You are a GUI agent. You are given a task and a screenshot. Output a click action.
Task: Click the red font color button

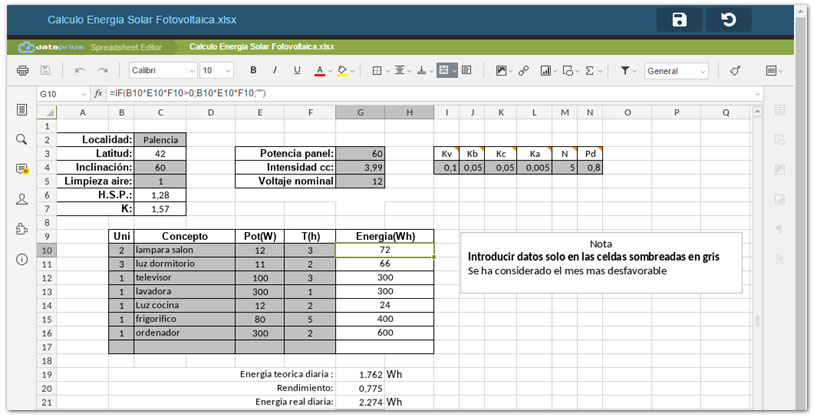pyautogui.click(x=319, y=71)
